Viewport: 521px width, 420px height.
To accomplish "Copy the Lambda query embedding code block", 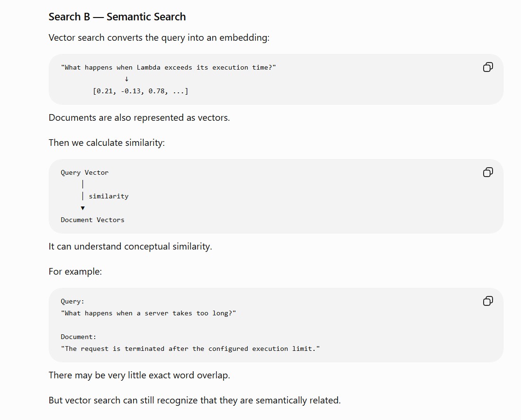I will click(488, 67).
